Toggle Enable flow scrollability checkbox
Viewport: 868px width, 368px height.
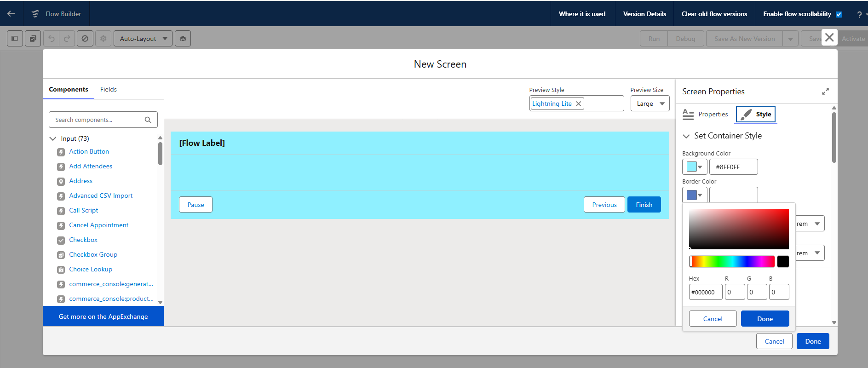(x=839, y=14)
